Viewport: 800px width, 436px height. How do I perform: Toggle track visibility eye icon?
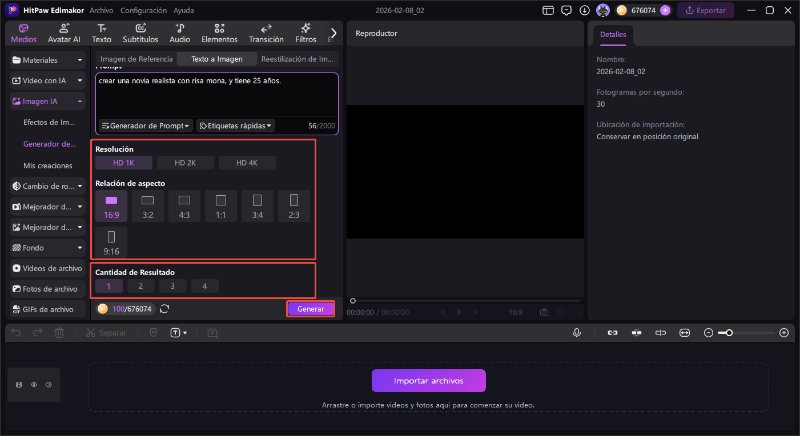[x=33, y=384]
